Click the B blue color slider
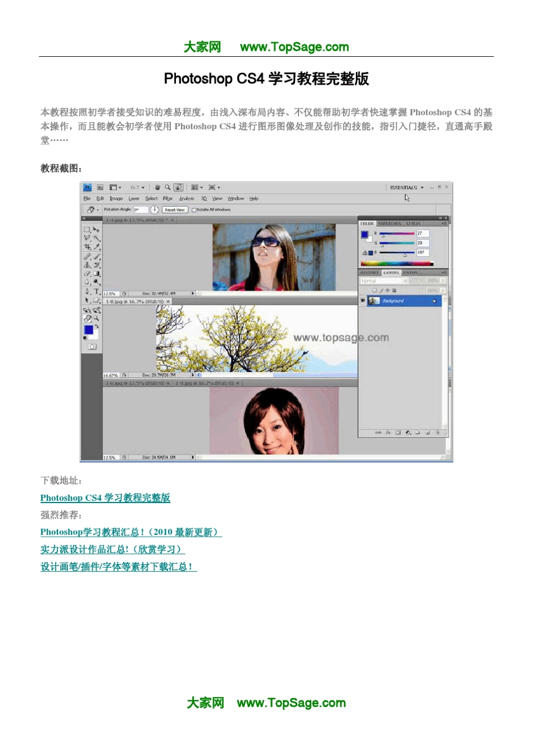The width and height of the screenshot is (534, 756). (x=397, y=252)
